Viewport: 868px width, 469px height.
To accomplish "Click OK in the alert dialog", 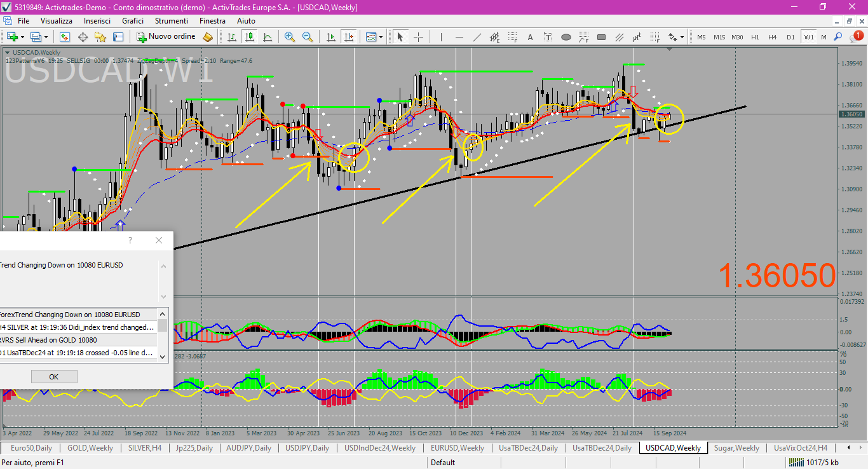I will coord(54,377).
